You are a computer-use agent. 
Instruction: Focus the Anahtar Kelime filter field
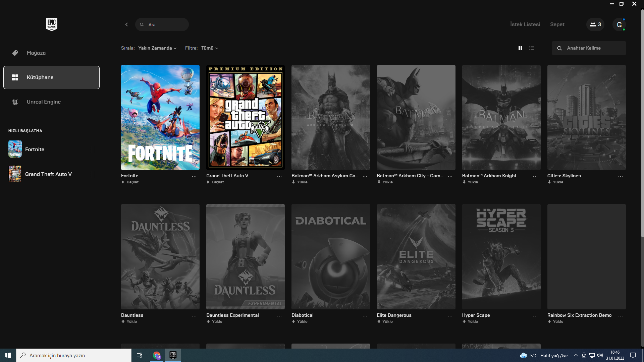point(589,48)
